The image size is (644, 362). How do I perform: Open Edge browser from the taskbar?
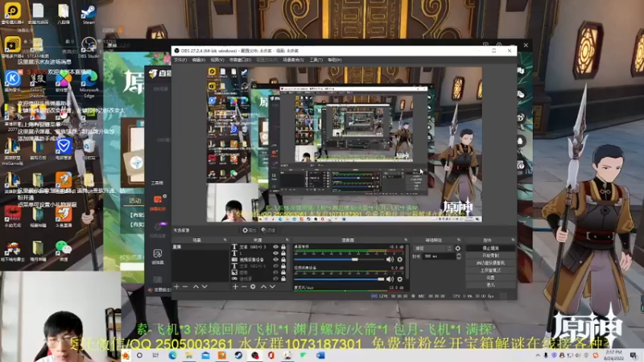[x=172, y=355]
